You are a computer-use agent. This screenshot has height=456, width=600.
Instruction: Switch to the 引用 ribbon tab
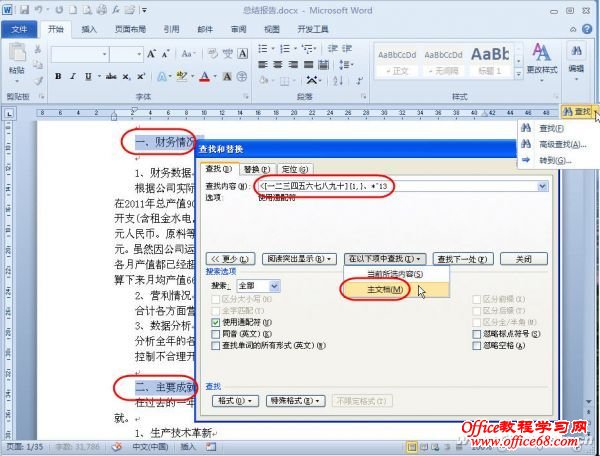(171, 29)
